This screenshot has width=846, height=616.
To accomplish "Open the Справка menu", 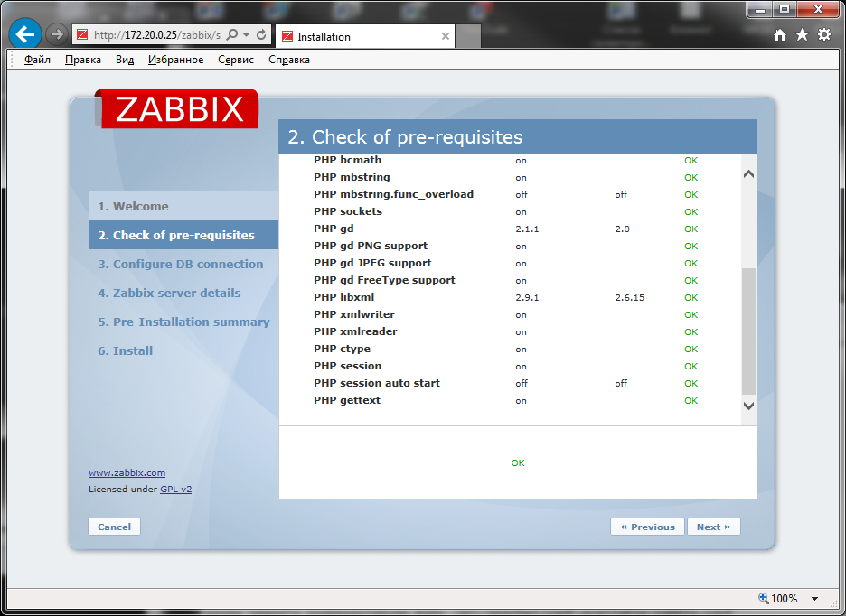I will [x=289, y=60].
